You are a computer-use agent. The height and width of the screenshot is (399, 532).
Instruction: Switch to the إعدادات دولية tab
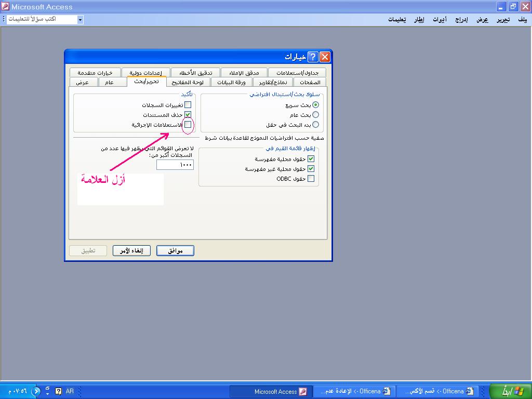[145, 73]
